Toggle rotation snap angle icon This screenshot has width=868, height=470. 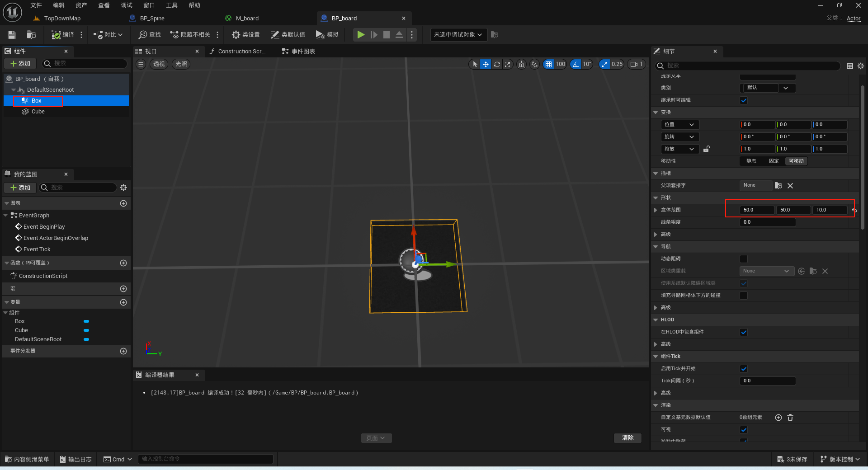pyautogui.click(x=576, y=64)
